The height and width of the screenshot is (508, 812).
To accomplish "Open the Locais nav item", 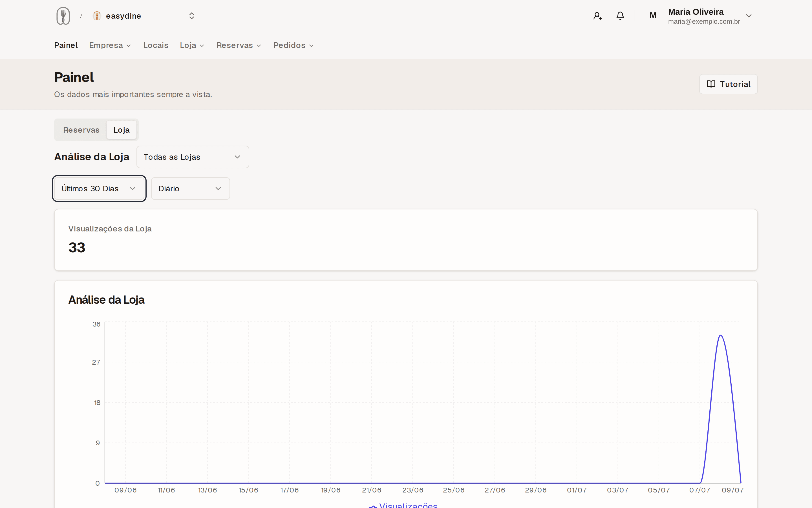I will coord(156,45).
